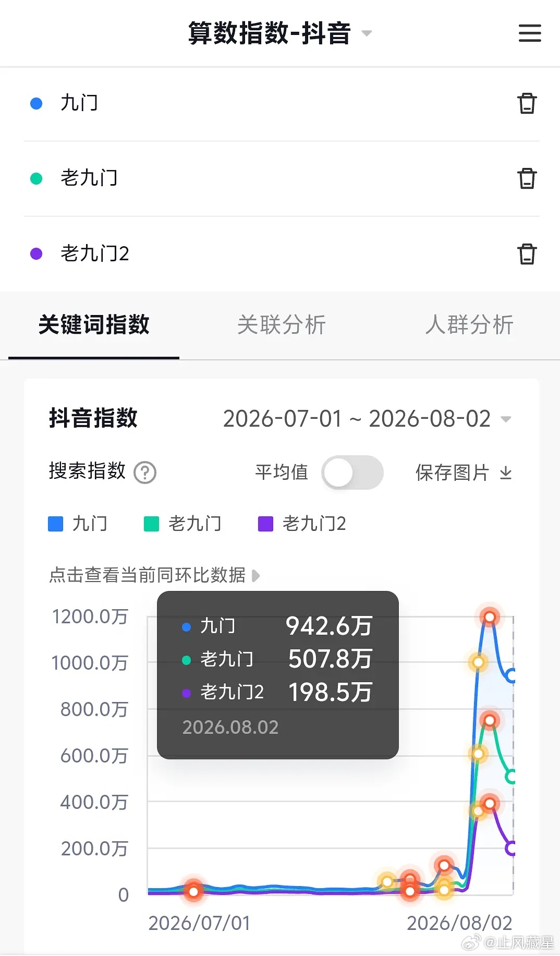
Task: Toggle the 九门 legend series
Action: [78, 524]
